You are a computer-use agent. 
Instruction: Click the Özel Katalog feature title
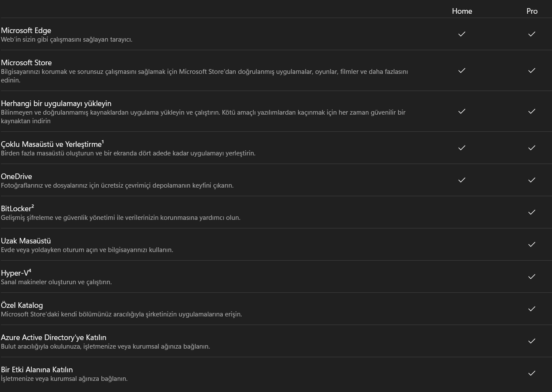(22, 305)
